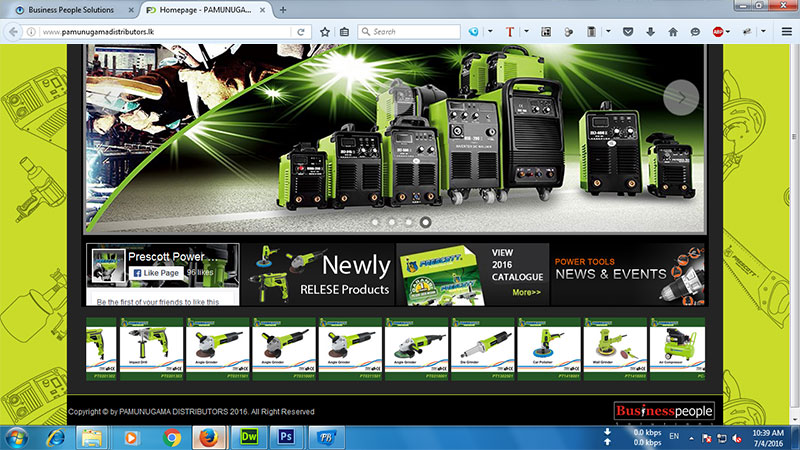Open the Pocket icon in the toolbar
The height and width of the screenshot is (450, 800).
click(628, 32)
